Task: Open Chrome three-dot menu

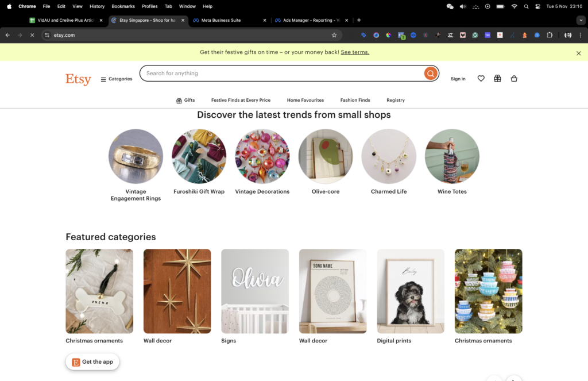Action: pos(580,35)
